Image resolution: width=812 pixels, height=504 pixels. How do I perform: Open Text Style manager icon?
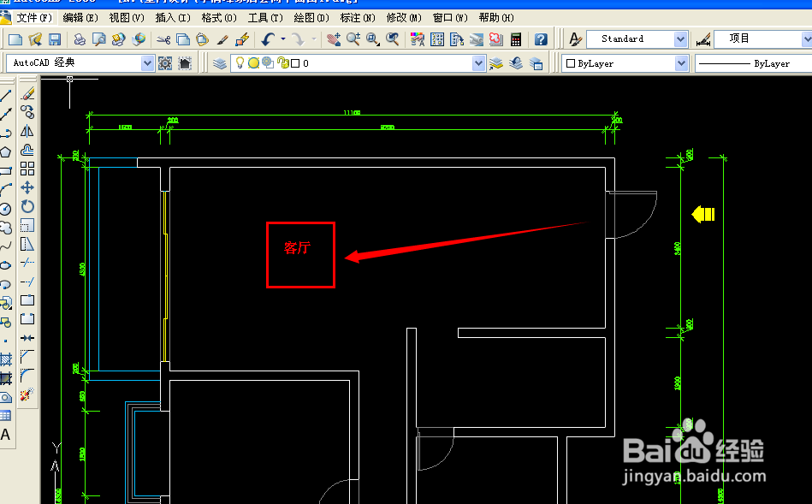575,39
